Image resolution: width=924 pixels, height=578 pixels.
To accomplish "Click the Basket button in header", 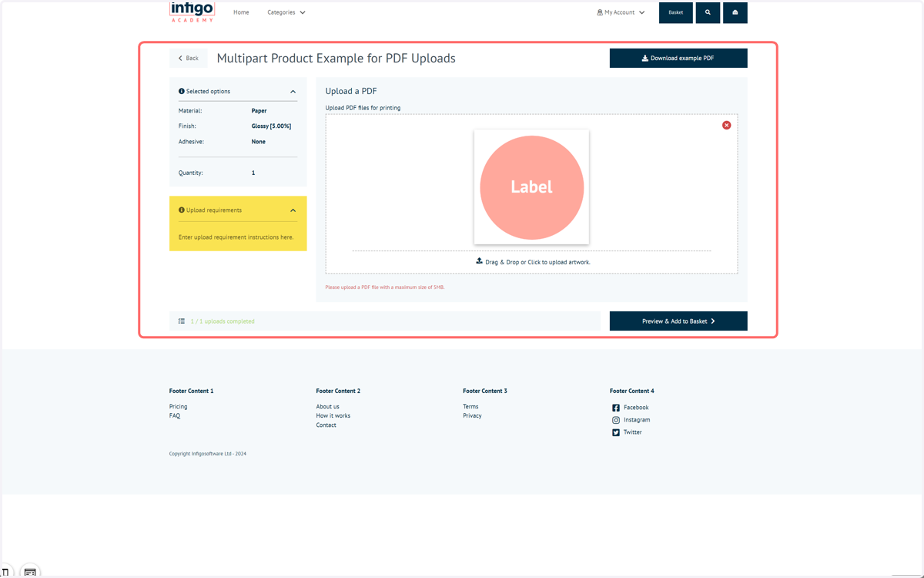I will [676, 12].
